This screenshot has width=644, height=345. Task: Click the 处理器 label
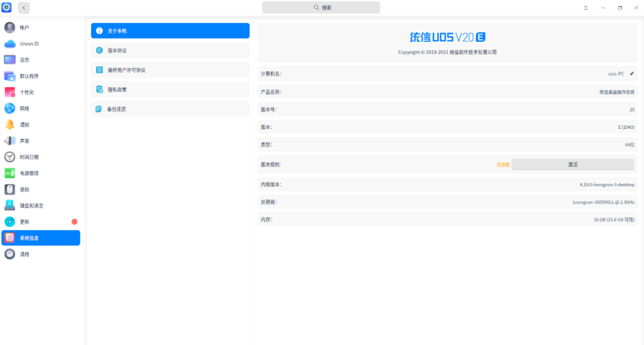[x=268, y=202]
